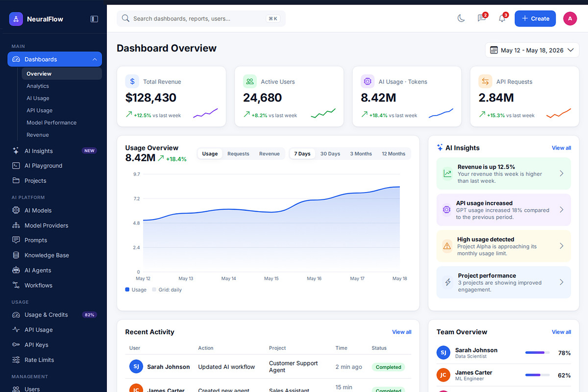Select Overview in the sidebar
This screenshot has height=392, width=588.
(x=62, y=73)
